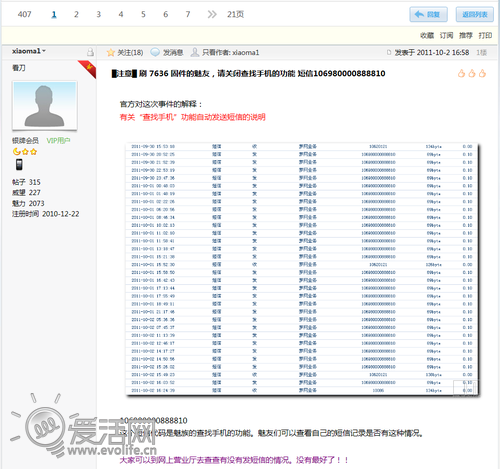Click the 收藏 favorite link
The height and width of the screenshot is (469, 500).
[x=427, y=35]
